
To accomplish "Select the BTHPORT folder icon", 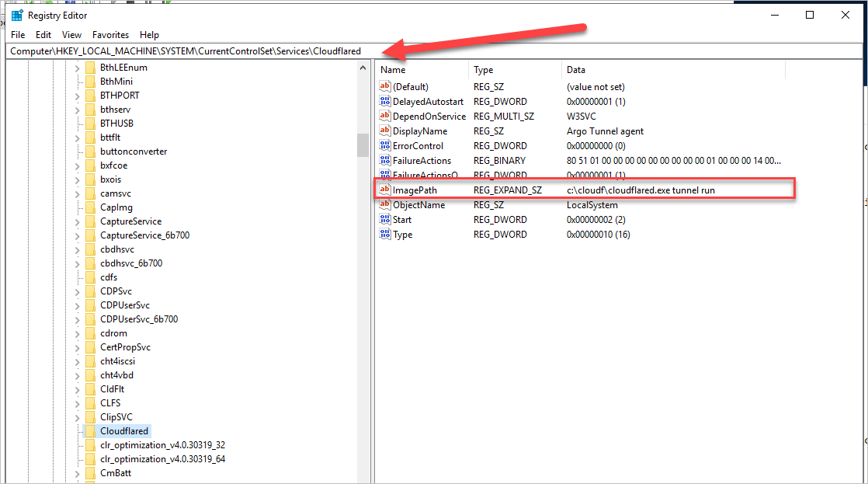I will pos(90,96).
